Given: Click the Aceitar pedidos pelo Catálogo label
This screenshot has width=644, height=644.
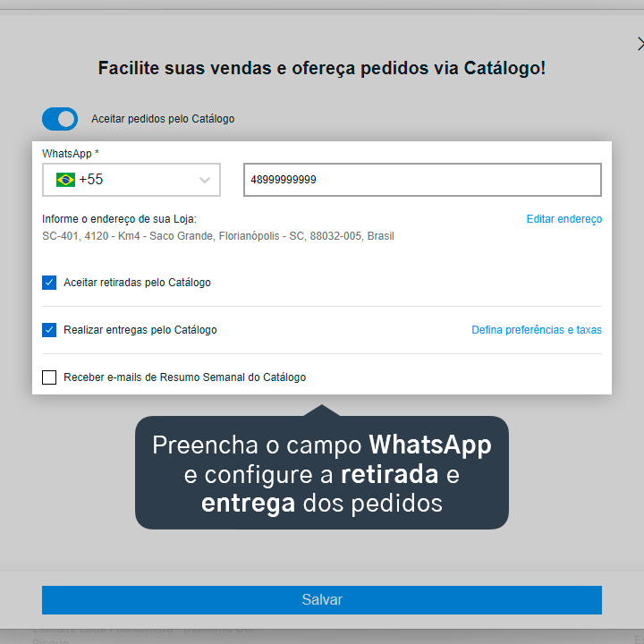Looking at the screenshot, I should click(163, 119).
